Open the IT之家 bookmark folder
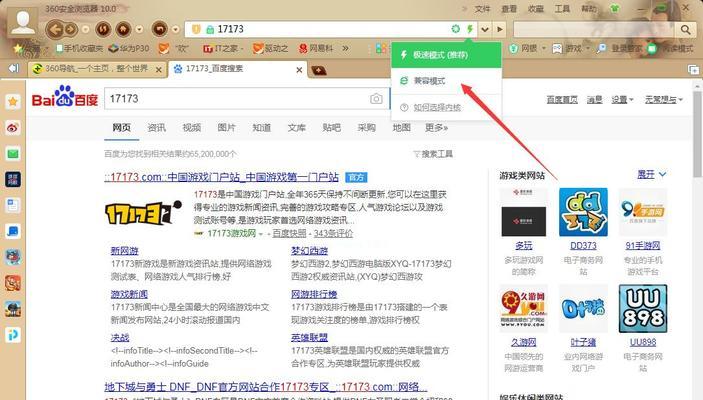 [222, 48]
